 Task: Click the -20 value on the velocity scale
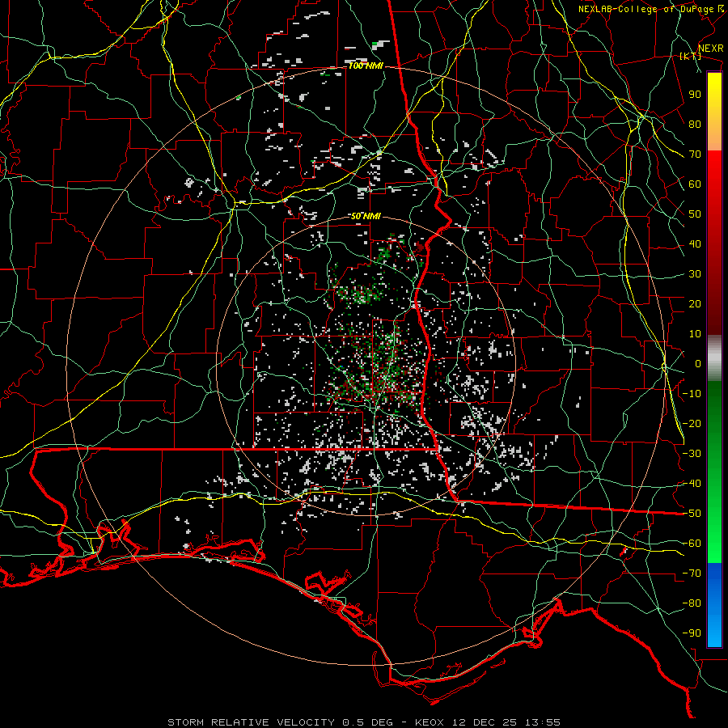pos(692,424)
